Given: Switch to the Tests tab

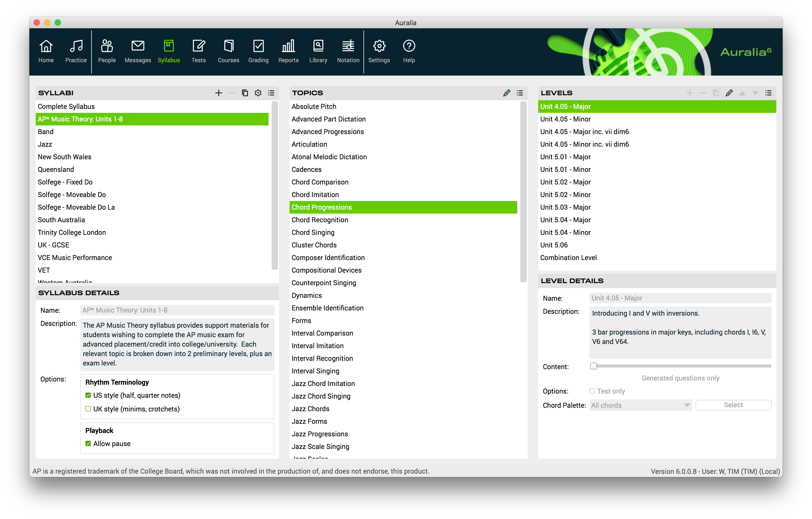Looking at the screenshot, I should [x=199, y=51].
